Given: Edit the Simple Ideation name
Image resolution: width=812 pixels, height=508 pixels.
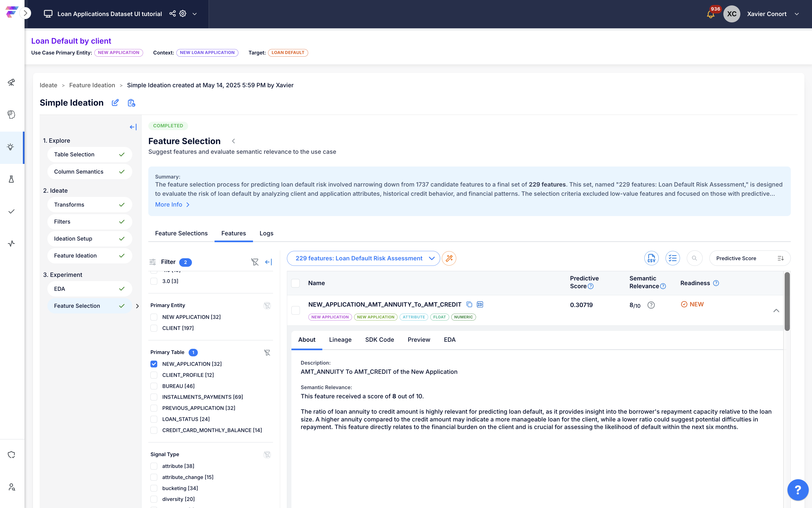Looking at the screenshot, I should (115, 103).
